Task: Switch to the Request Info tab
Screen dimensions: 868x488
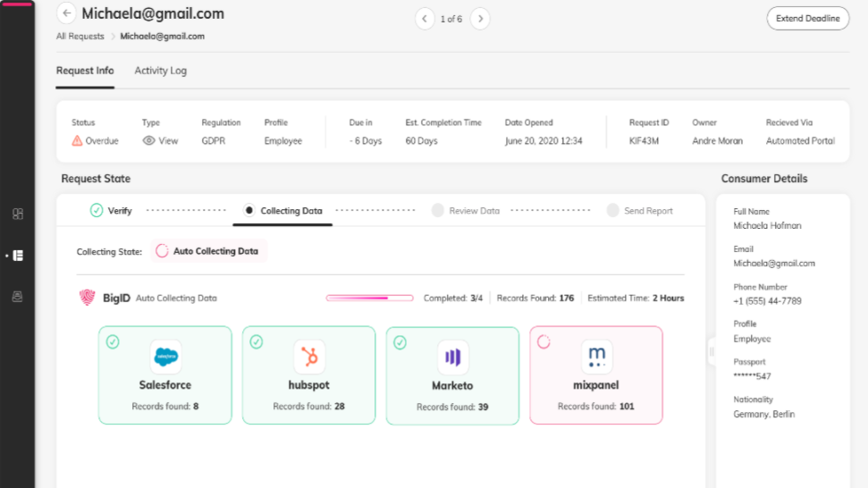Action: click(x=85, y=71)
